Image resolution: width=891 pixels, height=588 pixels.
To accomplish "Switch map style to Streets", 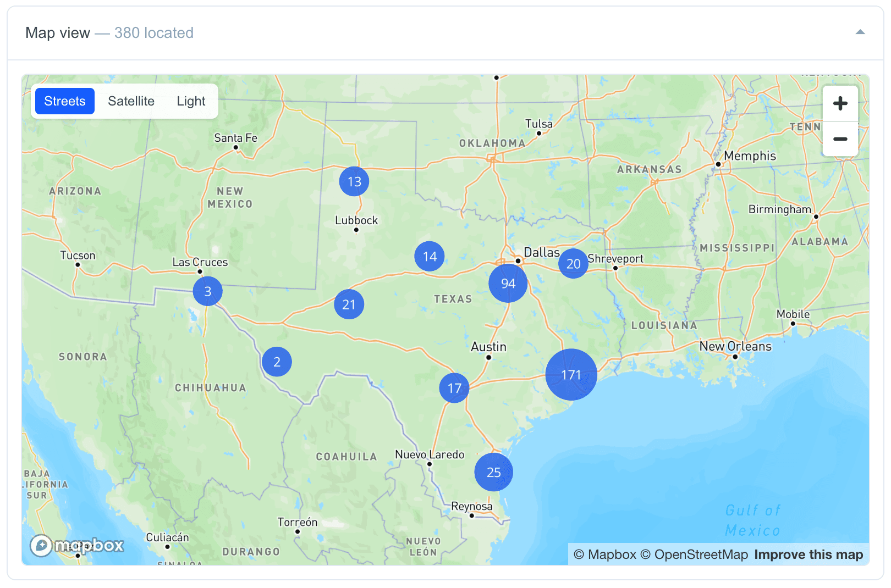I will pos(65,101).
